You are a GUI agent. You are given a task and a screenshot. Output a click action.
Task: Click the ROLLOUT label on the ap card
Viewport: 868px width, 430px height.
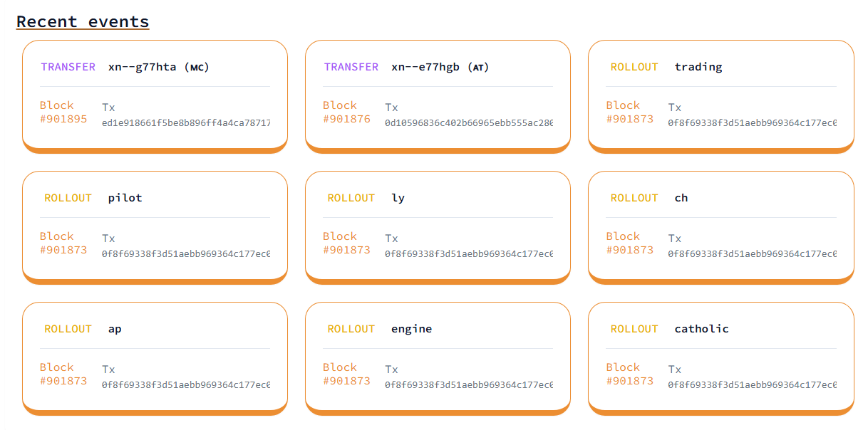(68, 329)
